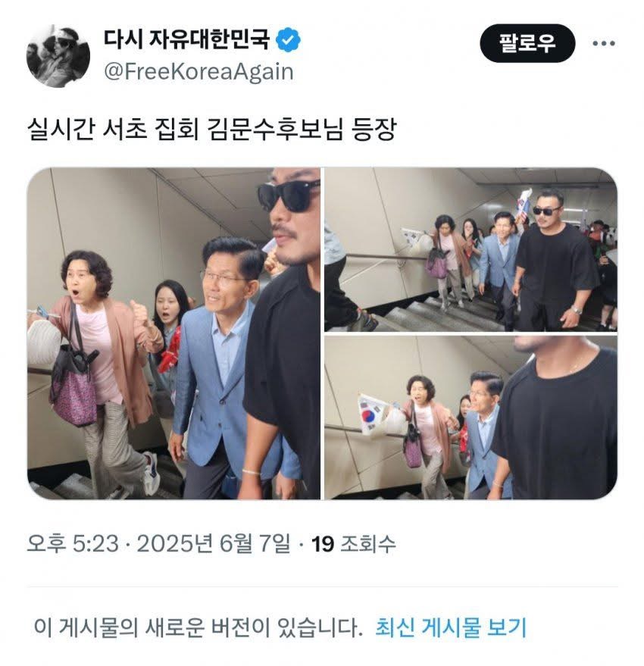Click the 19 조회수 view count
The width and height of the screenshot is (644, 666).
click(353, 543)
